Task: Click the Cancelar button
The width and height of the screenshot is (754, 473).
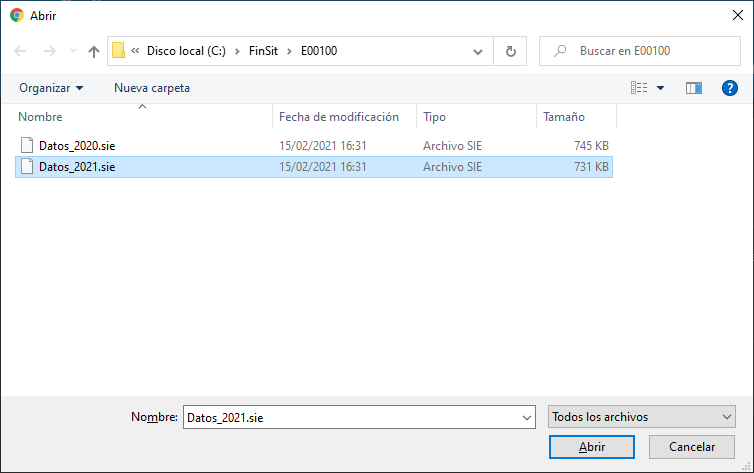Action: coord(691,447)
